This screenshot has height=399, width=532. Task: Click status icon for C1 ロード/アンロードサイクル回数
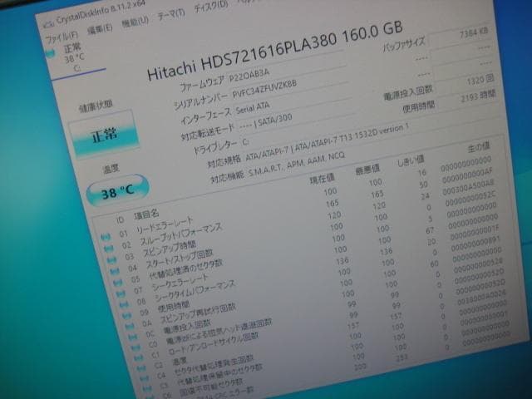coord(138,358)
